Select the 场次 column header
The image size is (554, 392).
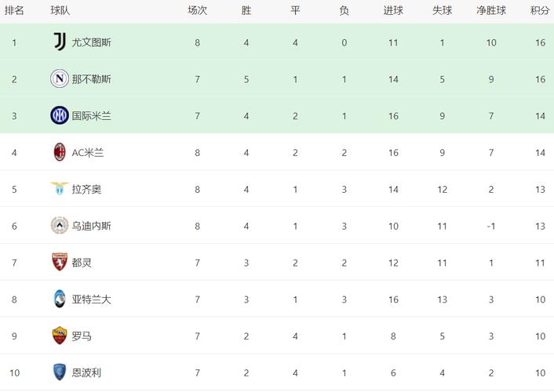click(x=198, y=11)
